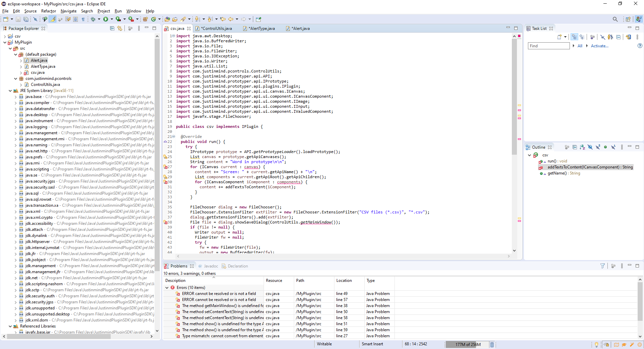This screenshot has height=349, width=644.
Task: Click the Open Type icon in toolbar
Action: coord(167,19)
